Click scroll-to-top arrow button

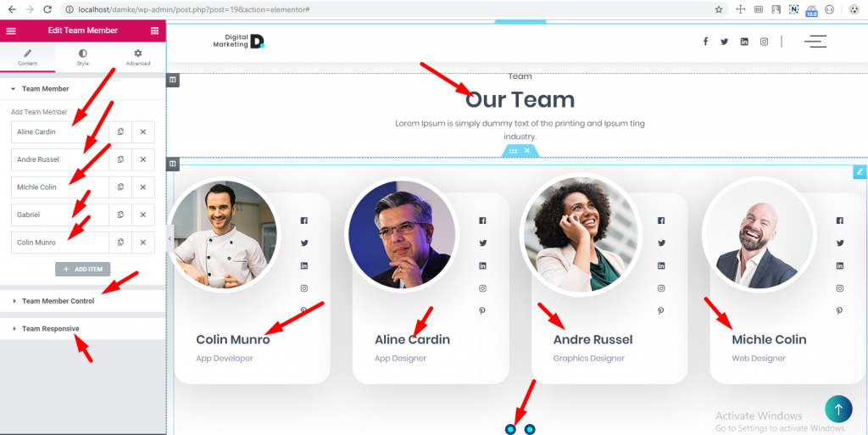pos(838,409)
